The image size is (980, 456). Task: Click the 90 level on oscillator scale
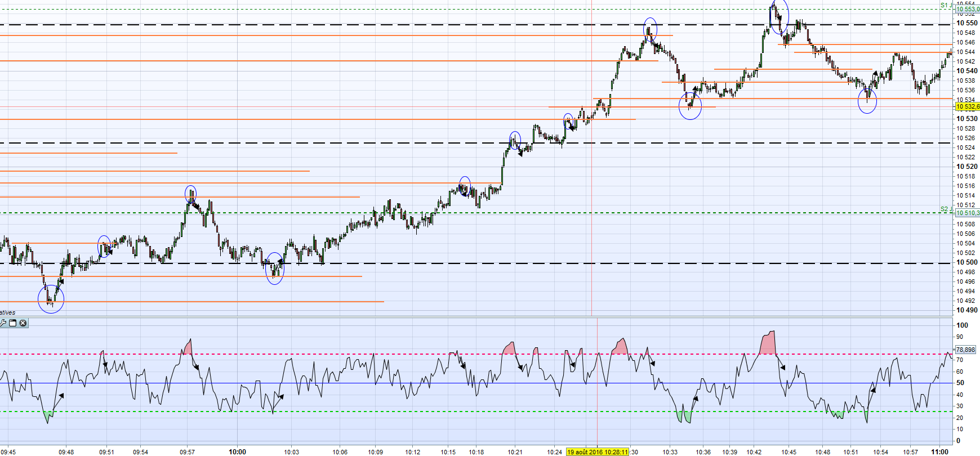(x=960, y=337)
